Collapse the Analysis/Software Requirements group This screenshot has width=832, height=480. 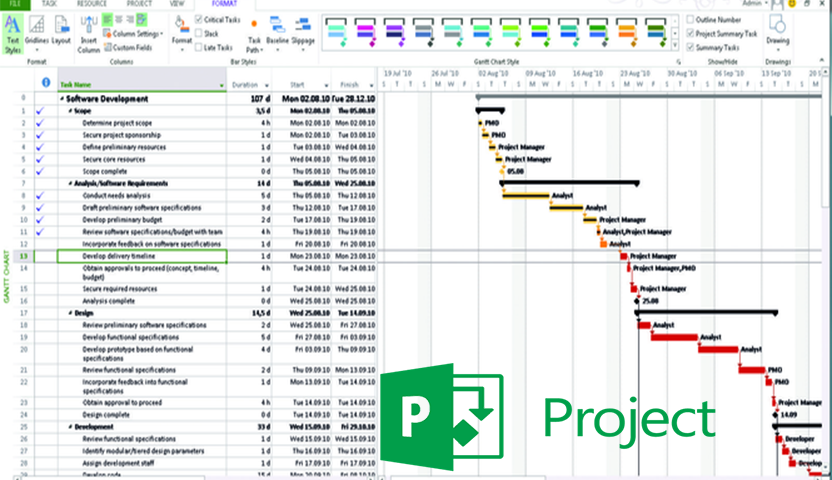click(71, 184)
